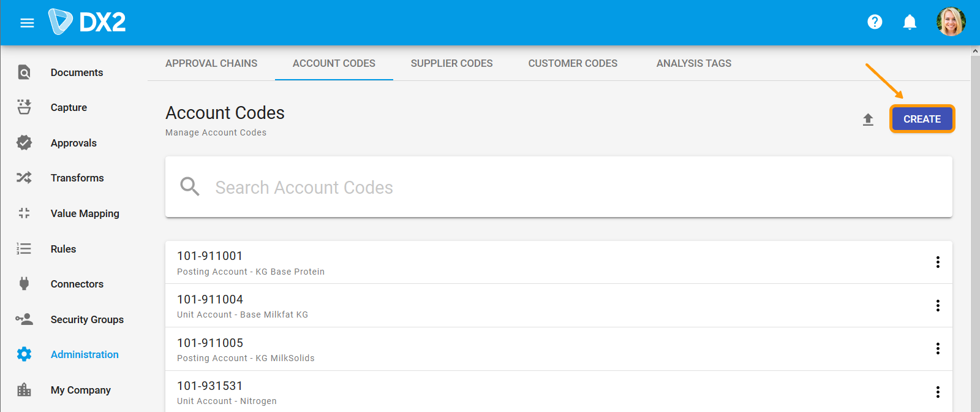Click the Security Groups icon

tap(24, 319)
